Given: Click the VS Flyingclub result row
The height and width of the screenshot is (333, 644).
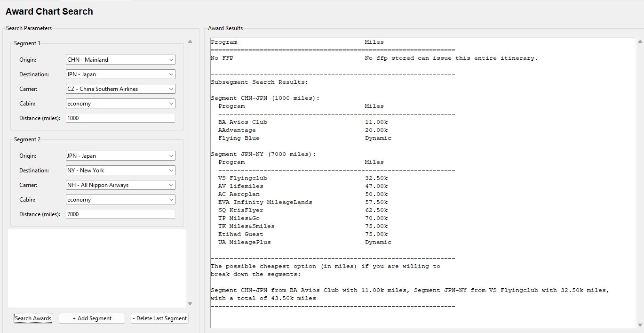Looking at the screenshot, I should 242,179.
